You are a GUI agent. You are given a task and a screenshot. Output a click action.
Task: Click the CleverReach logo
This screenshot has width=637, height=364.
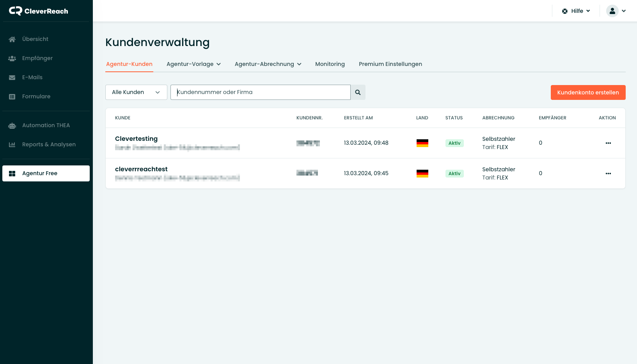pos(38,11)
